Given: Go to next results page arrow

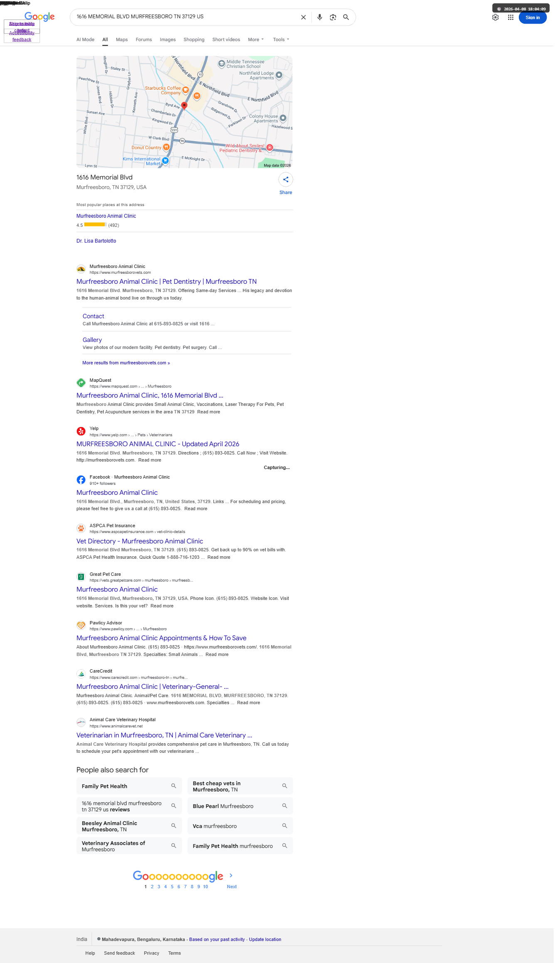Looking at the screenshot, I should click(231, 875).
